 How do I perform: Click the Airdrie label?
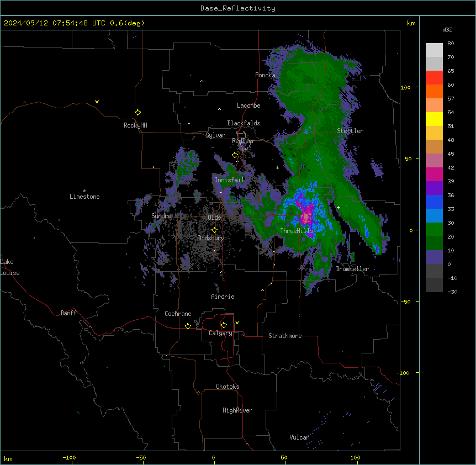coord(223,297)
